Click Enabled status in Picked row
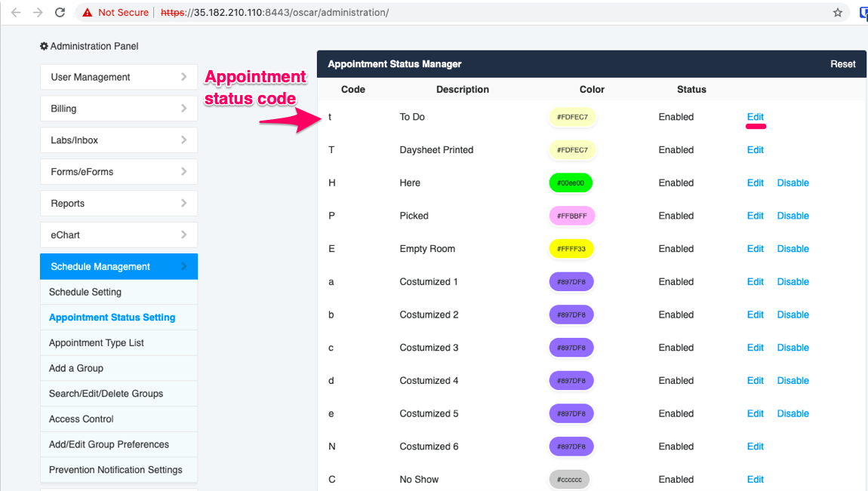 (676, 216)
